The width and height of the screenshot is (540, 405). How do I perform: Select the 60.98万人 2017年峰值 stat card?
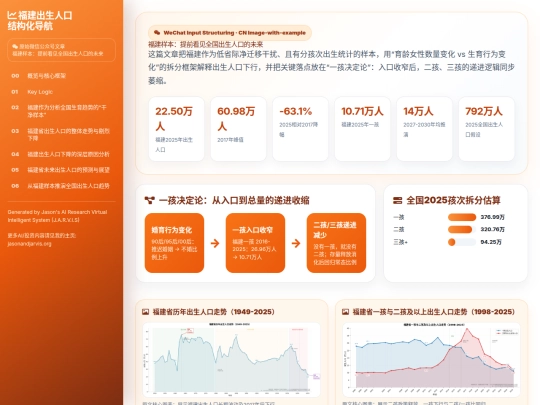tap(238, 129)
